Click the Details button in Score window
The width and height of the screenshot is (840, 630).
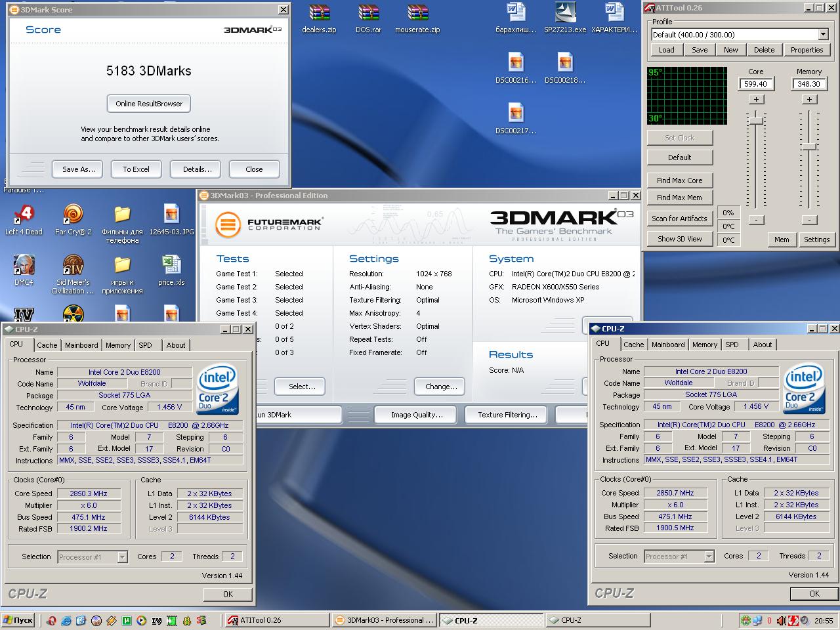(197, 169)
